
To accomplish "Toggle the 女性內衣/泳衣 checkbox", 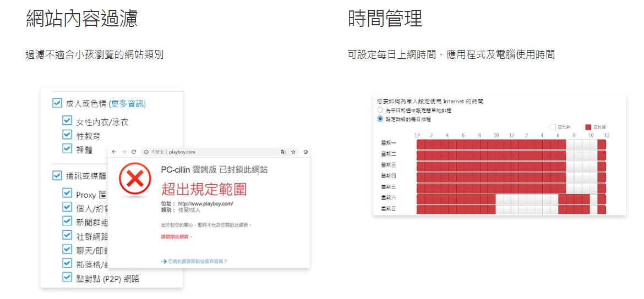I will 67,120.
